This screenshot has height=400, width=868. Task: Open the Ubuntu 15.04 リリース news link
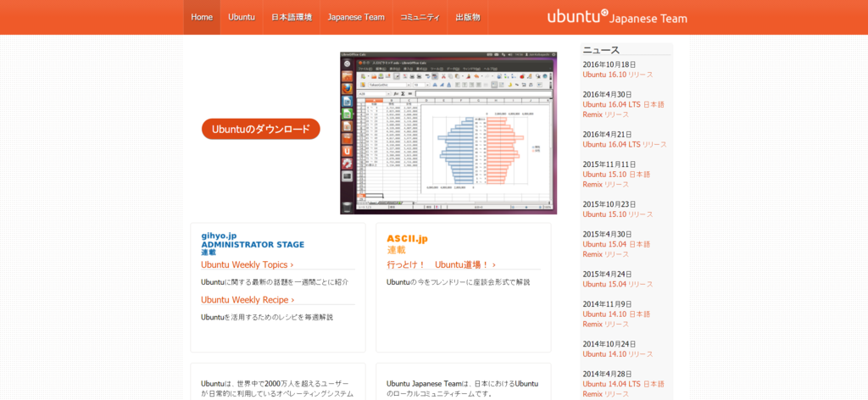pos(618,285)
